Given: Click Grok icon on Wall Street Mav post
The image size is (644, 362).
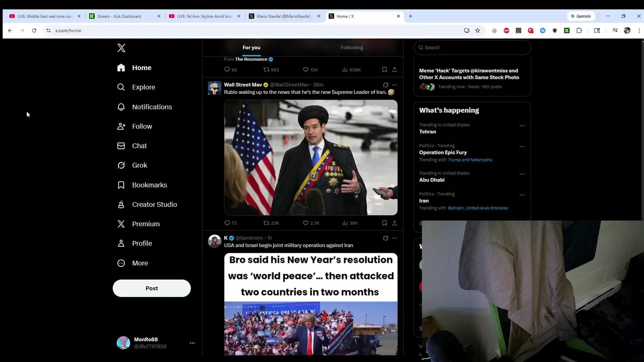Looking at the screenshot, I should [x=385, y=84].
